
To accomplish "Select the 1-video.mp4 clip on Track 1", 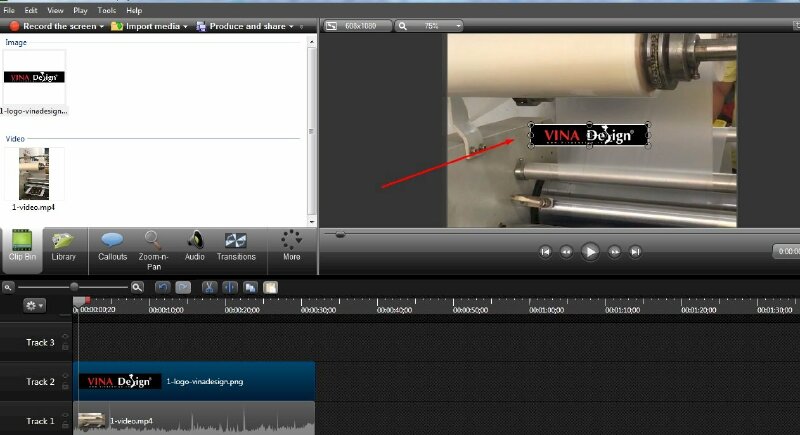I will 194,419.
